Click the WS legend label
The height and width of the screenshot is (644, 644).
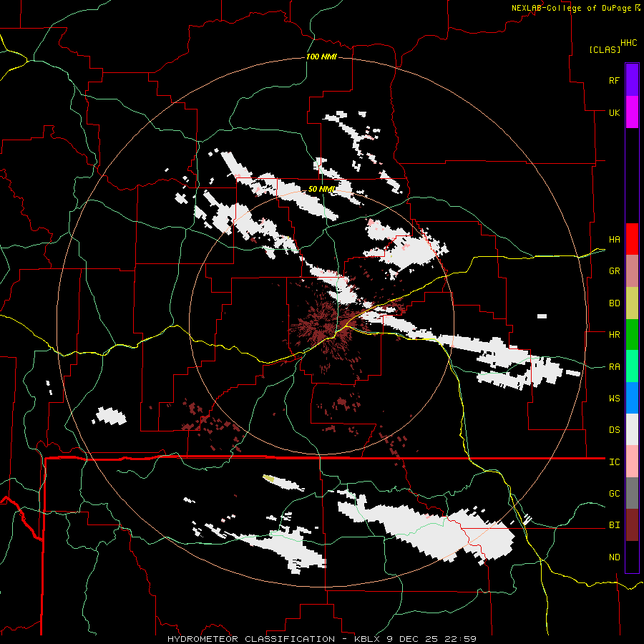(x=614, y=399)
